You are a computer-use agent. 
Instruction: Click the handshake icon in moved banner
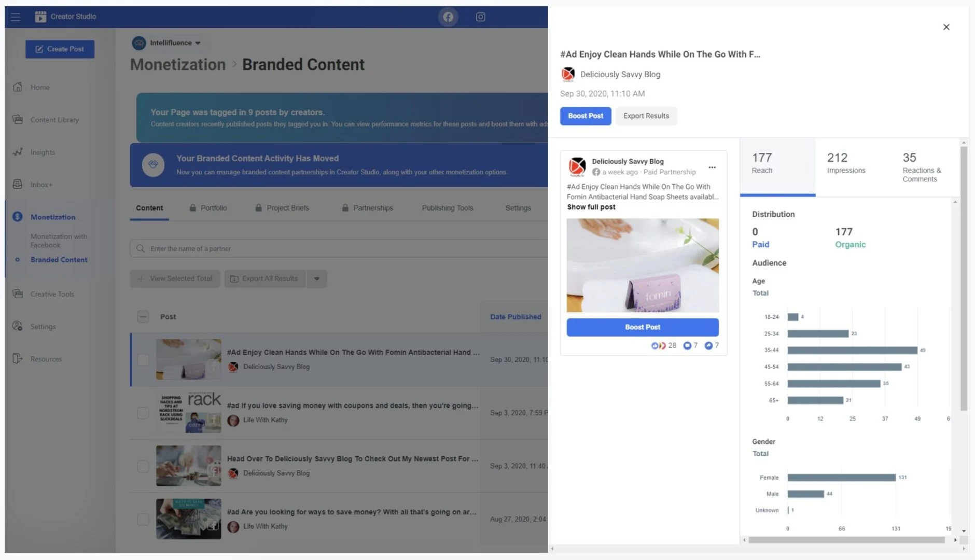point(153,165)
